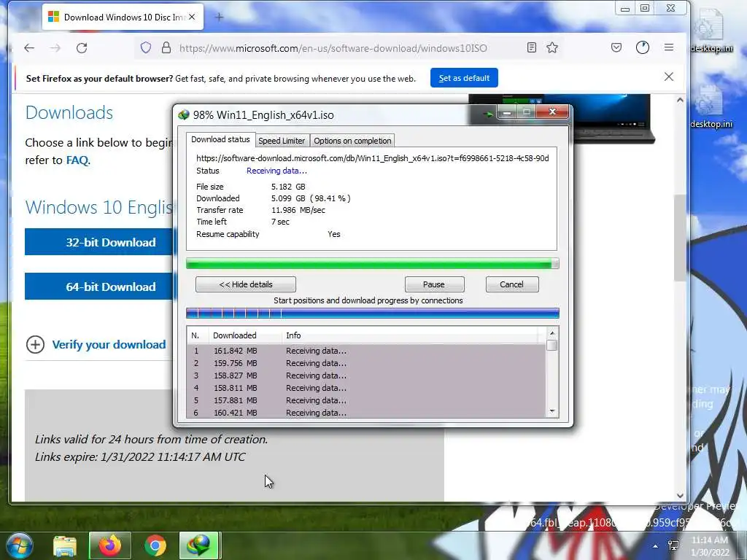Select connection row 160.421 MB

point(366,413)
